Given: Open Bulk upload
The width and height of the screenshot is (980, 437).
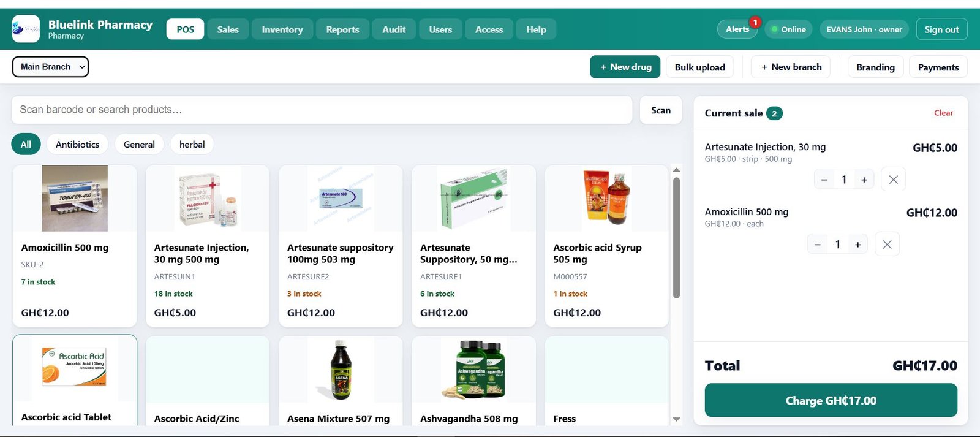Looking at the screenshot, I should (x=700, y=67).
